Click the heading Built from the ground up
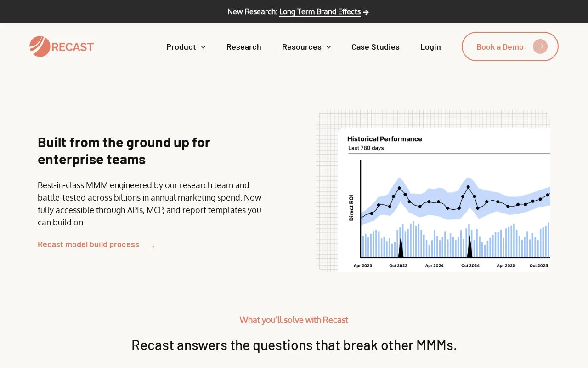This screenshot has height=368, width=588. (124, 151)
